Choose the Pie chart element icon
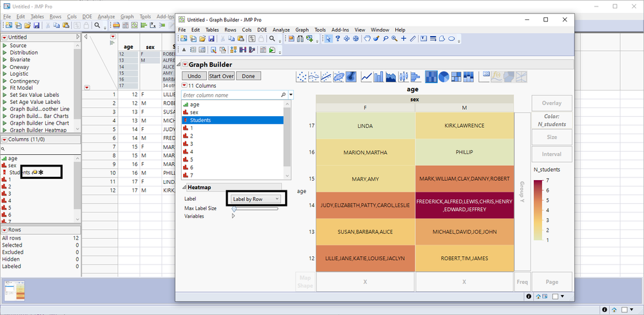This screenshot has width=644, height=315. [444, 77]
